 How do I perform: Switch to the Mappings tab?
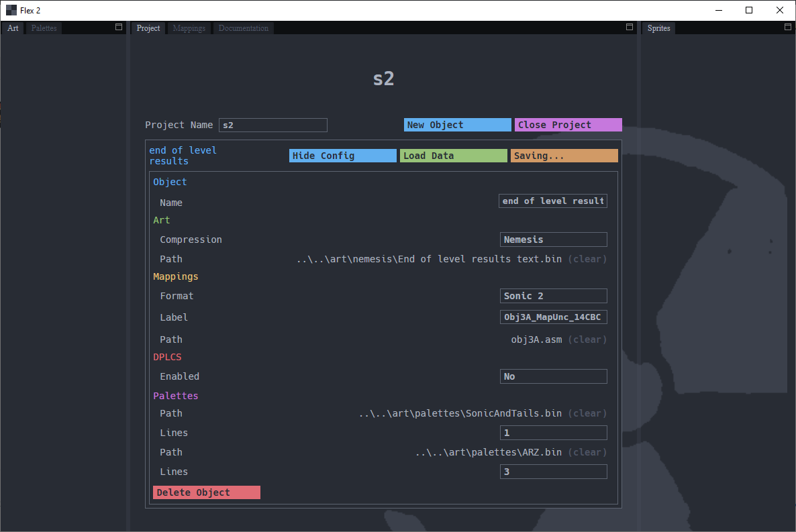189,28
